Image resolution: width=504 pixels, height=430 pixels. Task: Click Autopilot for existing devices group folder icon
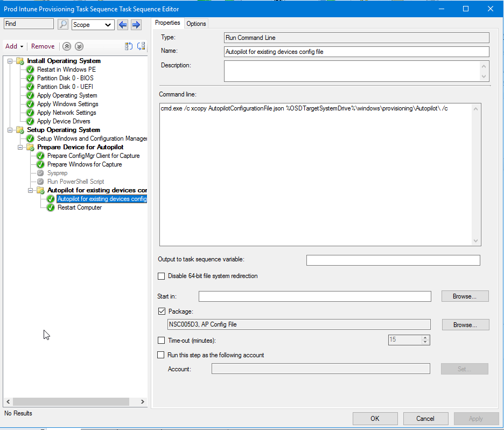[x=41, y=190]
